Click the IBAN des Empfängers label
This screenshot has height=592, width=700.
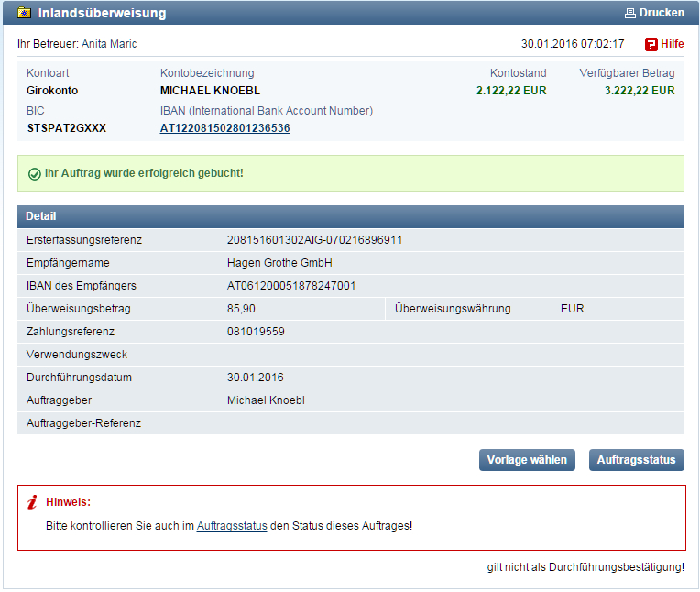click(x=82, y=286)
